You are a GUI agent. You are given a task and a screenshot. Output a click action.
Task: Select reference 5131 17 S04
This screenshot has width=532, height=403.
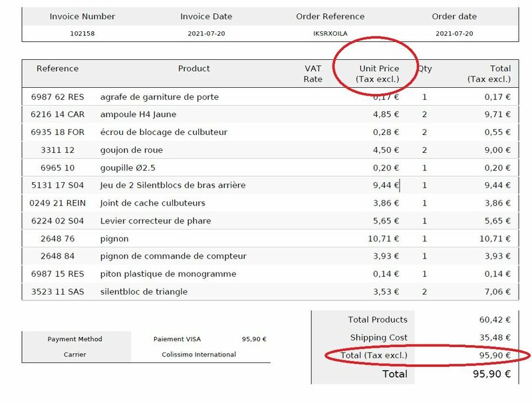coord(57,186)
